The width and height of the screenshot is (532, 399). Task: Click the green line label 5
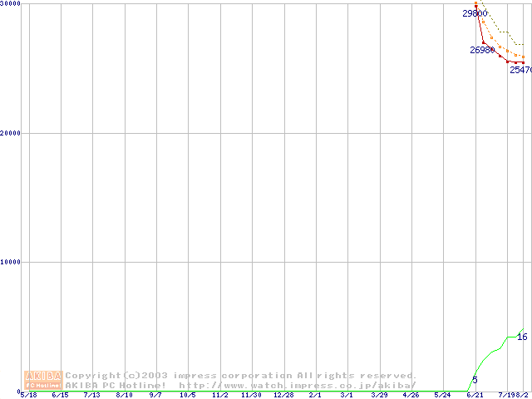pos(475,380)
